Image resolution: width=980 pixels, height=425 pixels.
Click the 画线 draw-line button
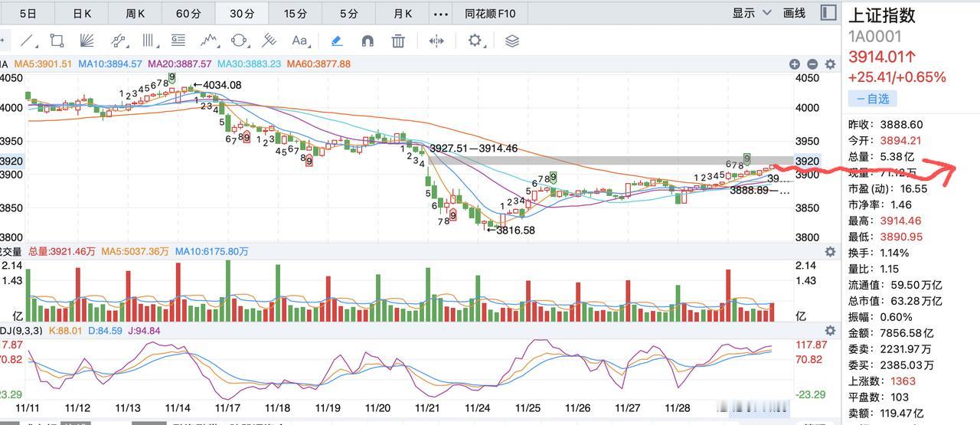(x=795, y=13)
